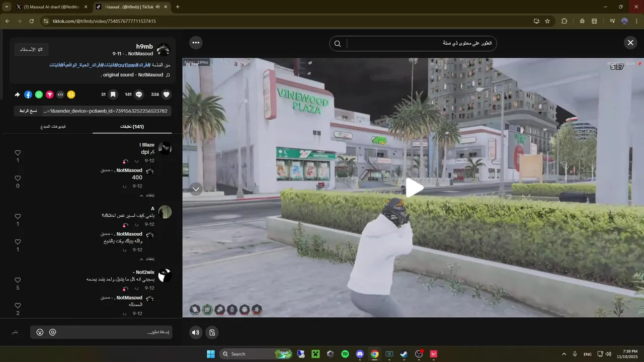
Task: Open Discord from the taskbar
Action: (360, 354)
